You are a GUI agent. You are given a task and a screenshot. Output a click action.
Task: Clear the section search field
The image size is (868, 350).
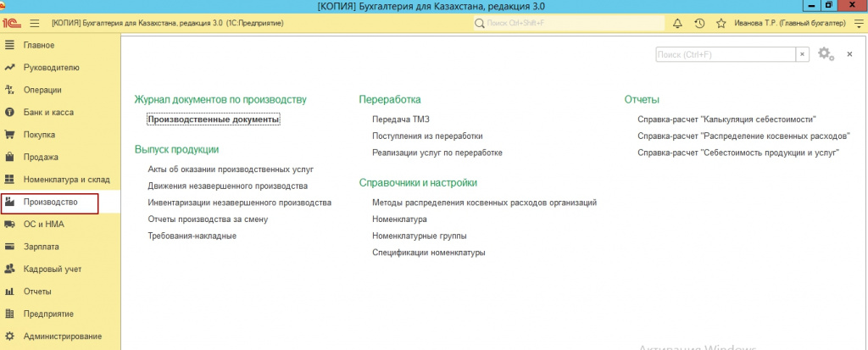click(803, 54)
